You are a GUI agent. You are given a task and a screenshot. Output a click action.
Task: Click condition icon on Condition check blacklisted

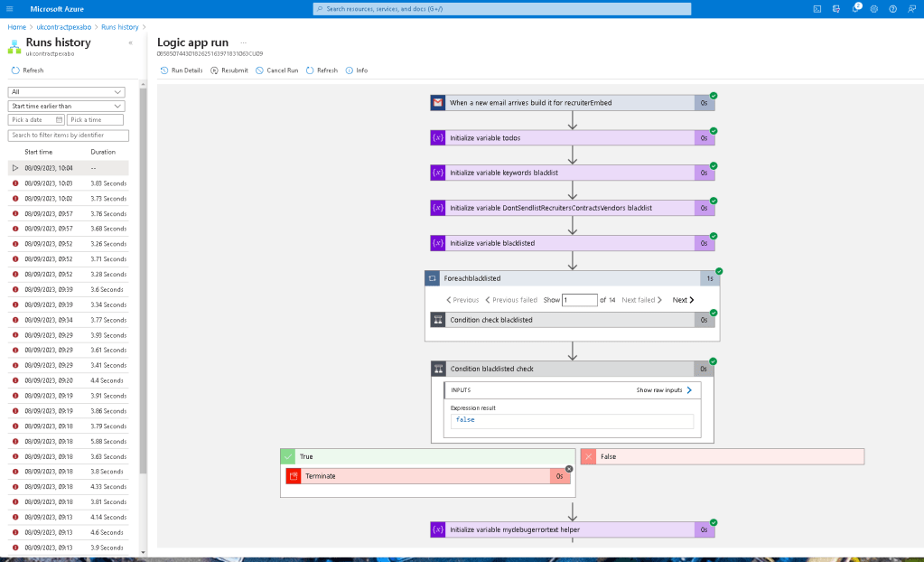coord(438,320)
